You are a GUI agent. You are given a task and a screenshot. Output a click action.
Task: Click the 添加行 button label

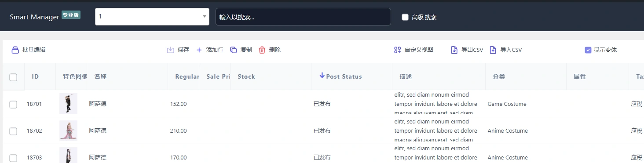215,50
